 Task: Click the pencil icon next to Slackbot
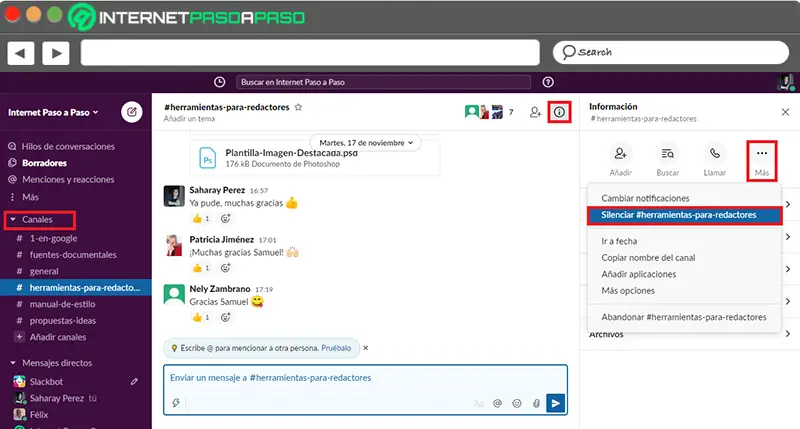coord(134,382)
